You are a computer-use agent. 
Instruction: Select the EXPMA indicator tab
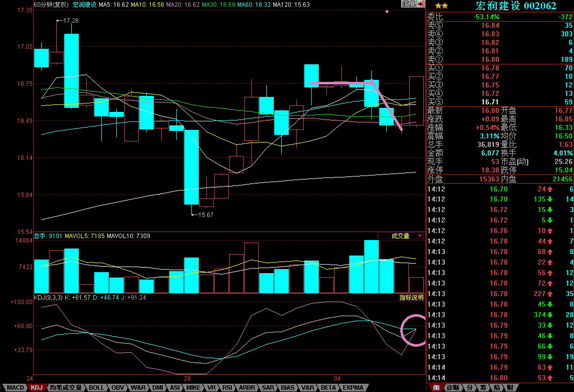click(x=353, y=387)
